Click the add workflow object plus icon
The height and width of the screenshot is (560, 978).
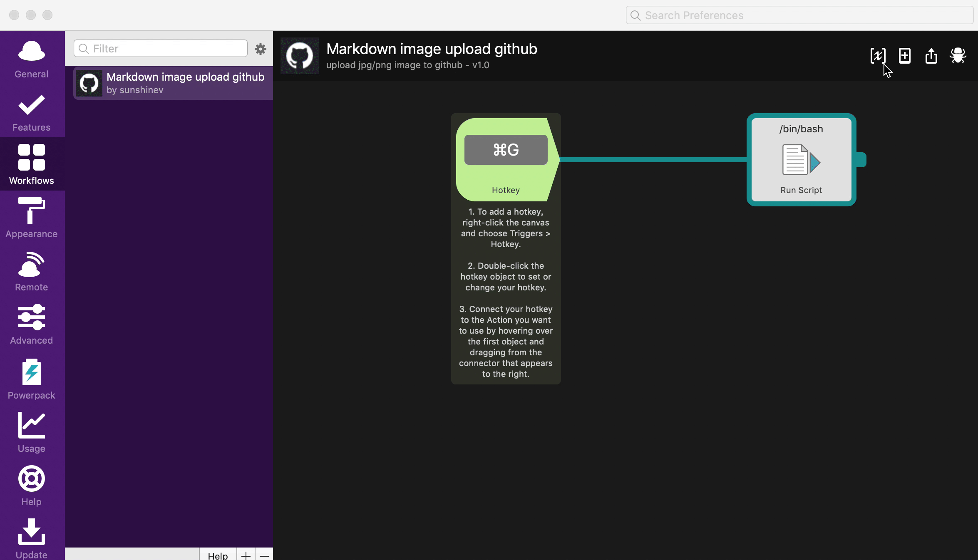[x=904, y=55]
